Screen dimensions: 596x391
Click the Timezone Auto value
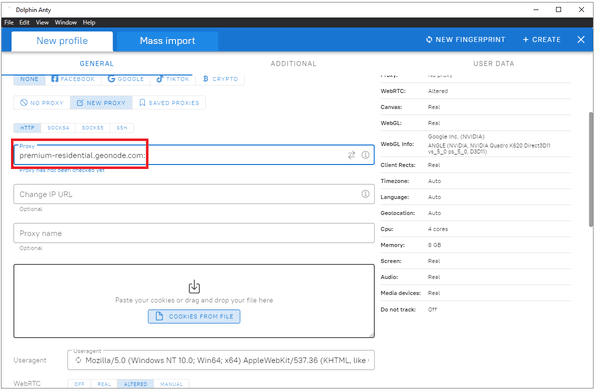pyautogui.click(x=434, y=181)
